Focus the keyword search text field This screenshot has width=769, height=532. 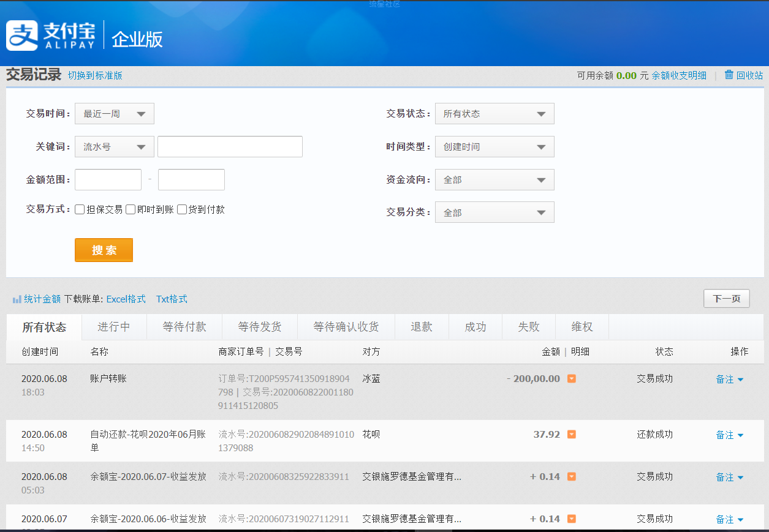click(x=230, y=147)
